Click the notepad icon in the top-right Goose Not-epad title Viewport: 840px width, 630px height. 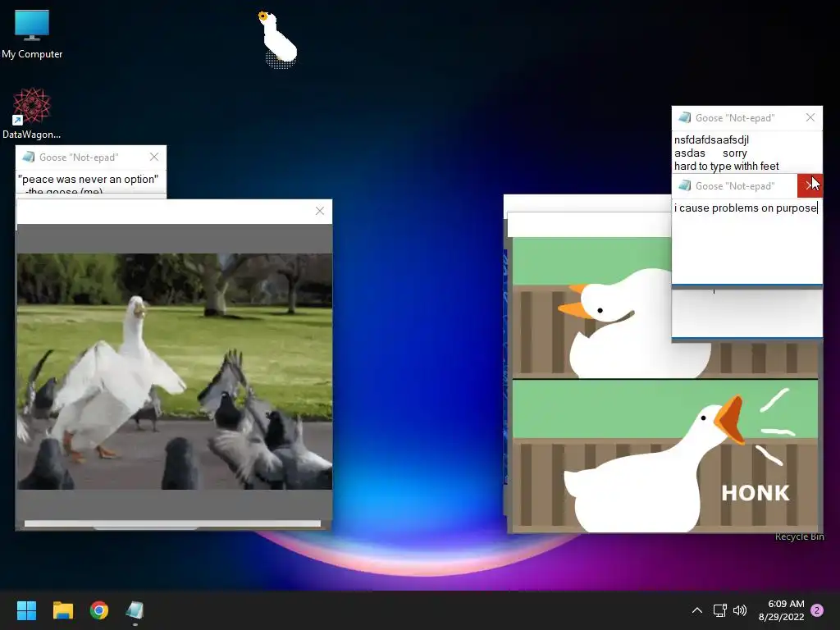click(685, 118)
